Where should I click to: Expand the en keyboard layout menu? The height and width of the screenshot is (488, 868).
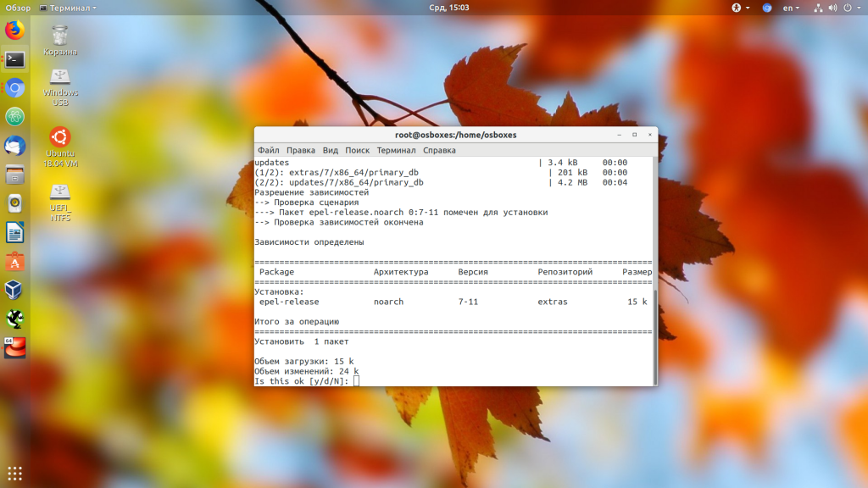tap(792, 8)
